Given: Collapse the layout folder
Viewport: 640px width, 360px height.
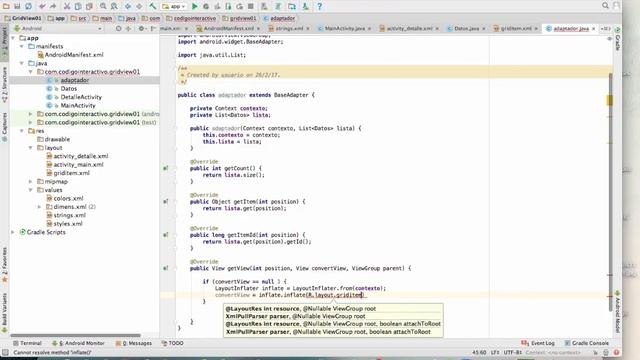Looking at the screenshot, I should (x=31, y=148).
